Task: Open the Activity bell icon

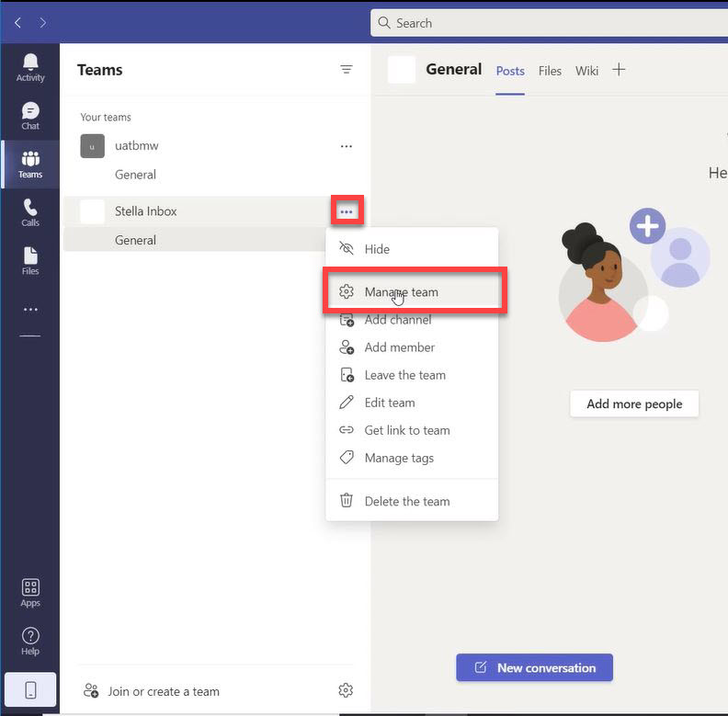Action: (30, 68)
